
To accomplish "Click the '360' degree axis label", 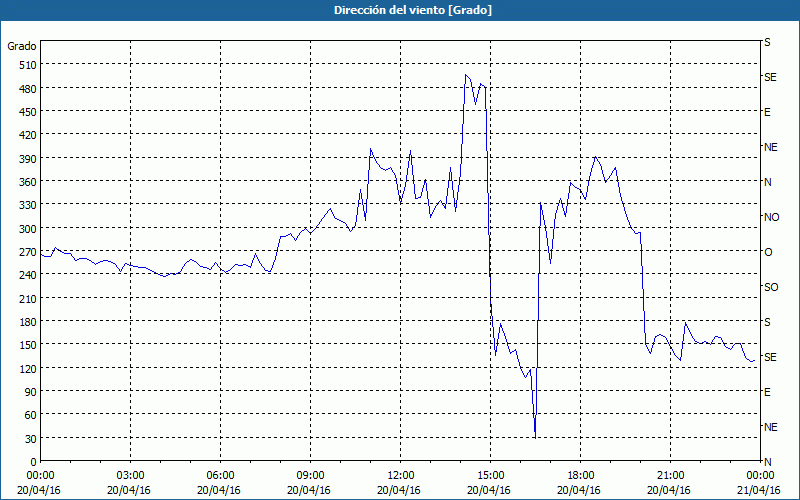I will click(x=28, y=182).
